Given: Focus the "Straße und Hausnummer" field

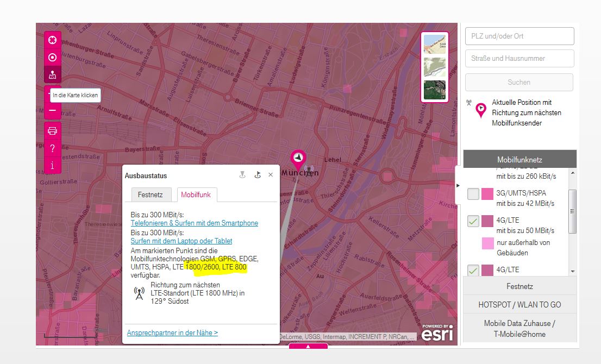Looking at the screenshot, I should 519,58.
